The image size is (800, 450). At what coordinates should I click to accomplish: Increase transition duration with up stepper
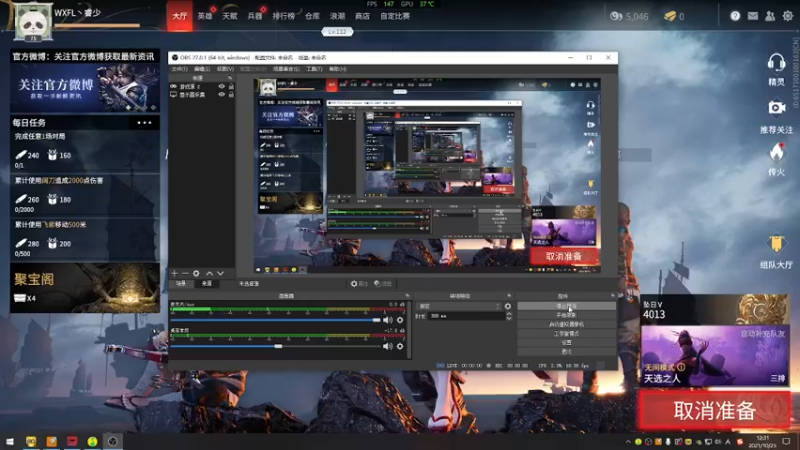coord(509,314)
